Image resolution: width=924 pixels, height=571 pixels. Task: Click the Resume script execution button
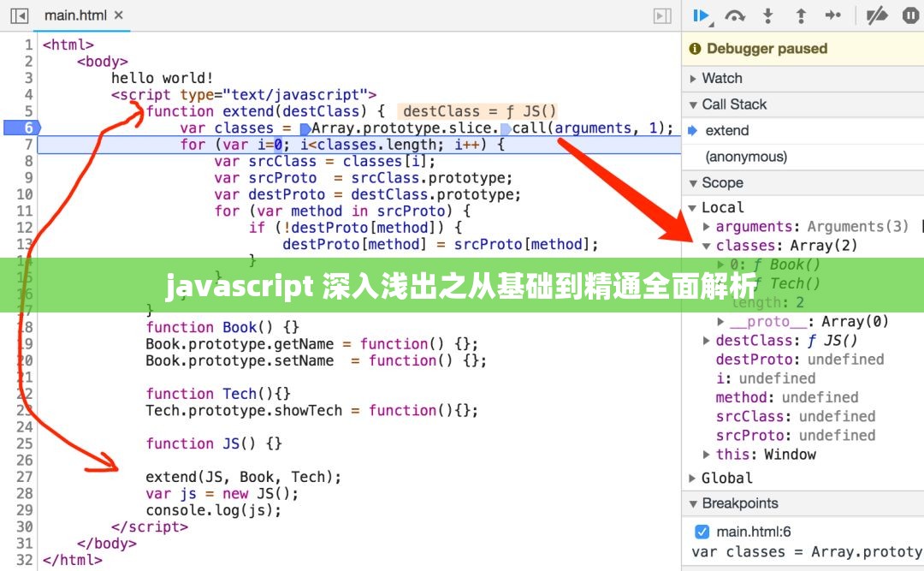point(701,15)
